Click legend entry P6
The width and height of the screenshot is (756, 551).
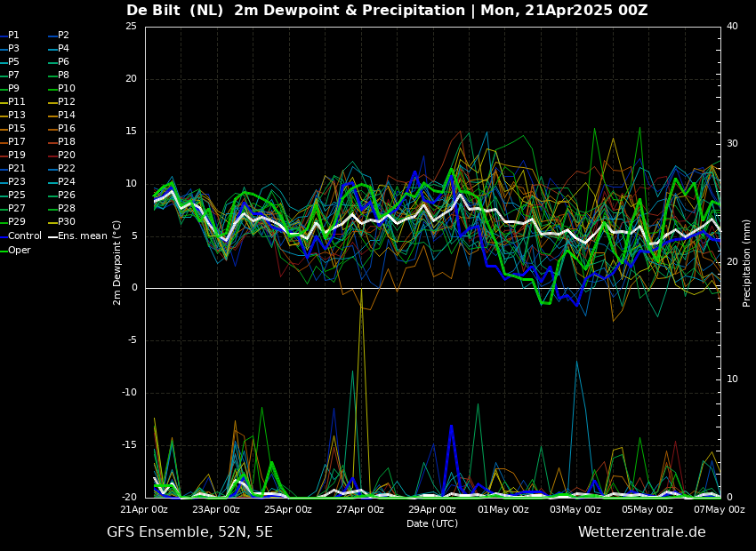(x=60, y=61)
